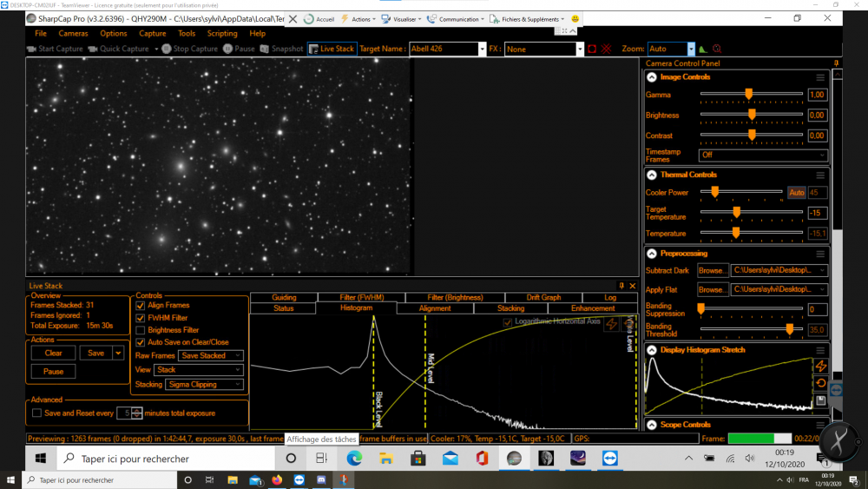Open the Stacking Sigma Clipping dropdown
868x489 pixels.
(x=204, y=384)
